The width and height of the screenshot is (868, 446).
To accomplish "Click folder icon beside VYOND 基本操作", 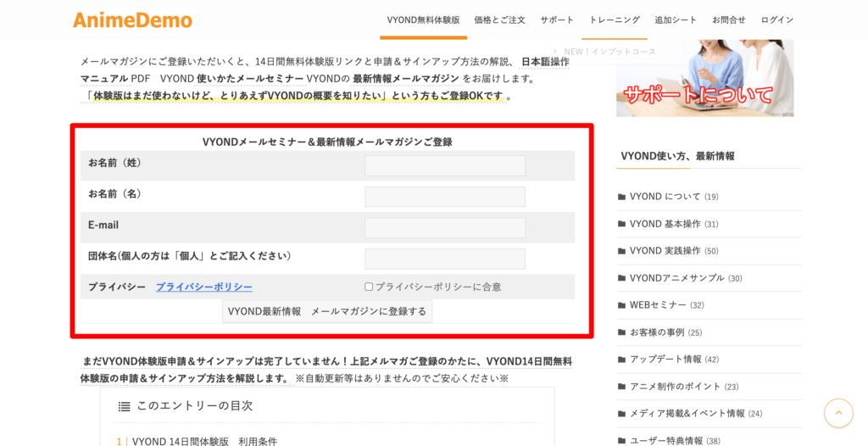I will click(x=621, y=225).
